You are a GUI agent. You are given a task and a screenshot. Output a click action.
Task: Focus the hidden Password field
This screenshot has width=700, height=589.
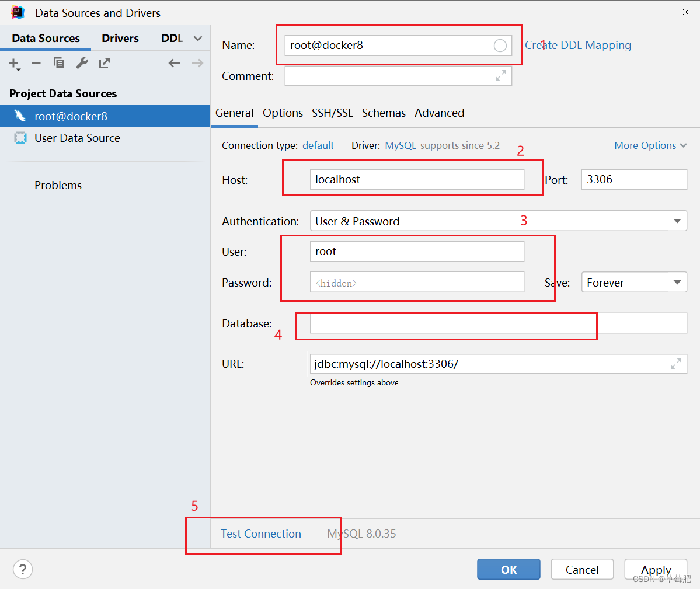pos(417,283)
